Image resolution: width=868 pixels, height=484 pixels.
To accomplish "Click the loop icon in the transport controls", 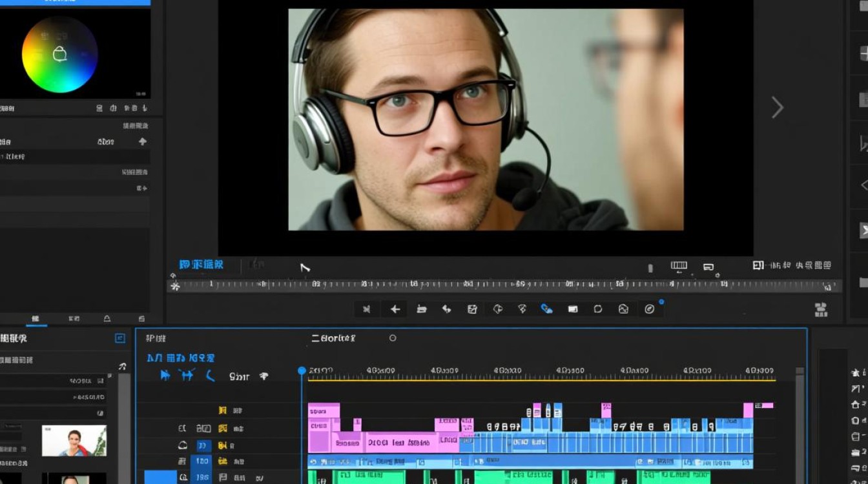I will [x=598, y=309].
